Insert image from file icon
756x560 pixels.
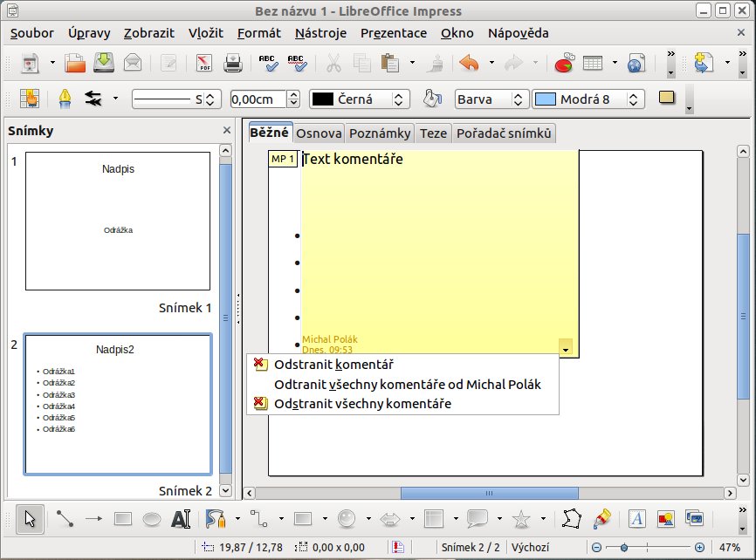click(666, 519)
